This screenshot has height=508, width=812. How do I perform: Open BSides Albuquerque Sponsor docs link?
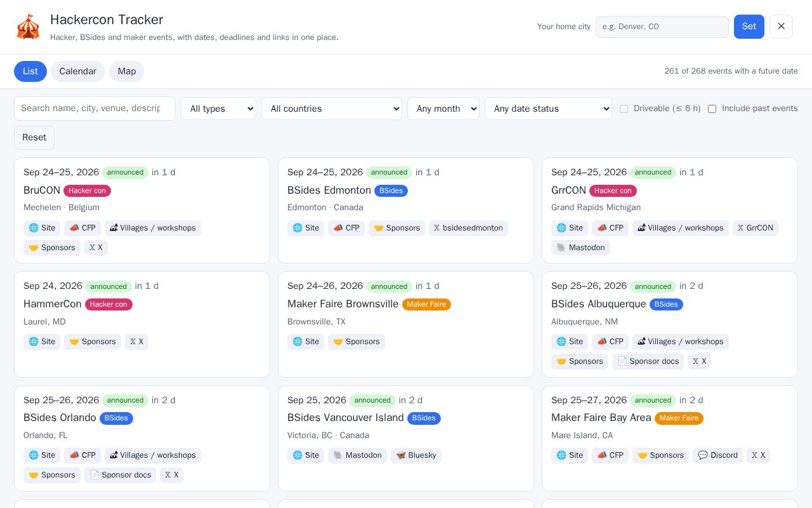[x=648, y=361]
